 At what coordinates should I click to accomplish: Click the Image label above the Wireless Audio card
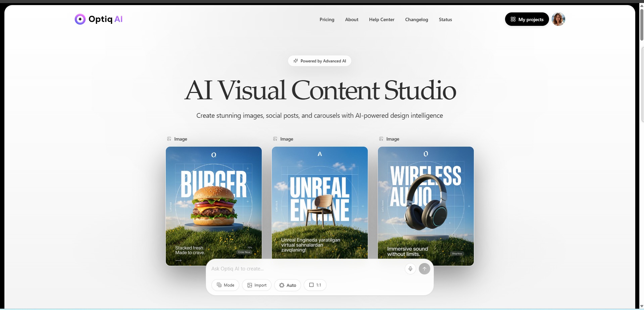389,139
